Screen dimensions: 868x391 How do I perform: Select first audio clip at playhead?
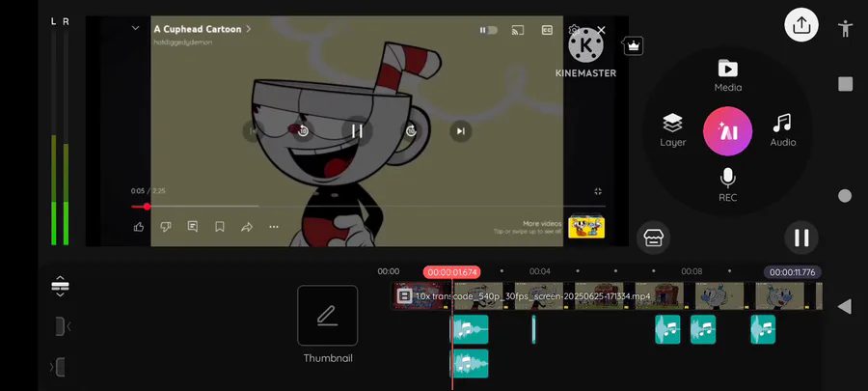coord(470,329)
